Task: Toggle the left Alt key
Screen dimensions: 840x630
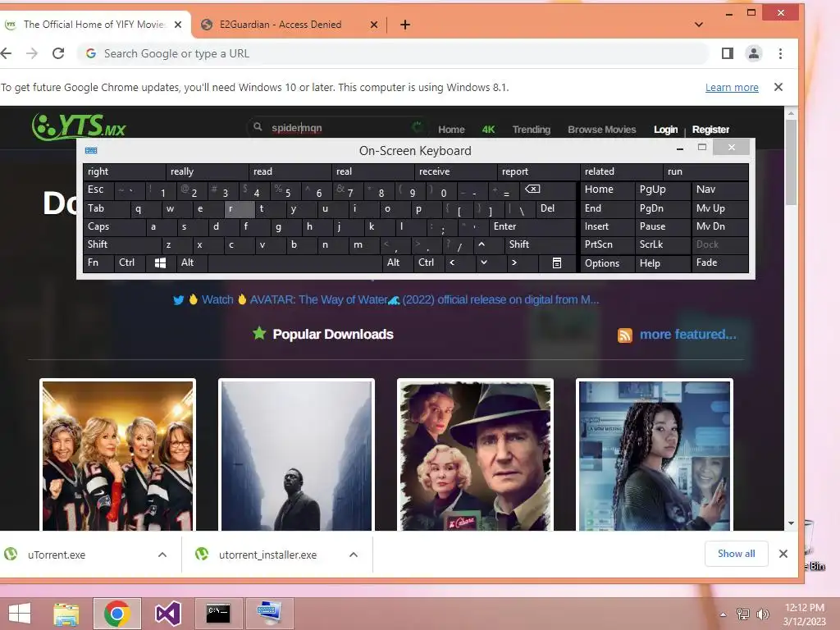Action: [x=192, y=263]
